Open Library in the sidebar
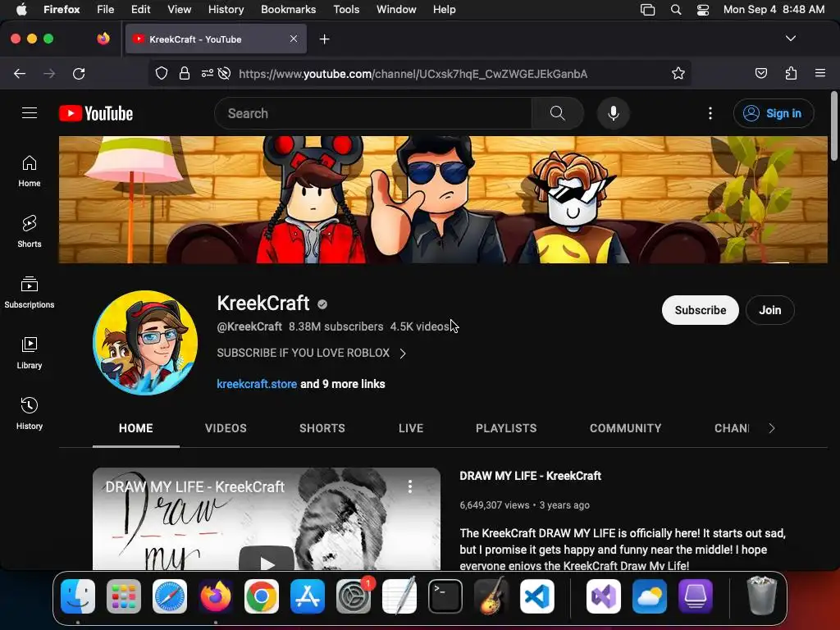Image resolution: width=840 pixels, height=630 pixels. (x=30, y=353)
